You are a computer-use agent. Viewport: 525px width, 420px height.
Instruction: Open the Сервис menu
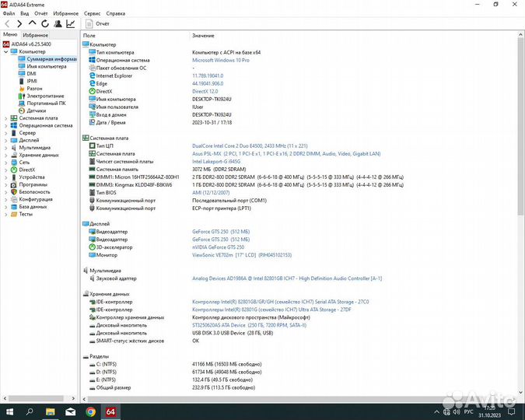tap(92, 13)
